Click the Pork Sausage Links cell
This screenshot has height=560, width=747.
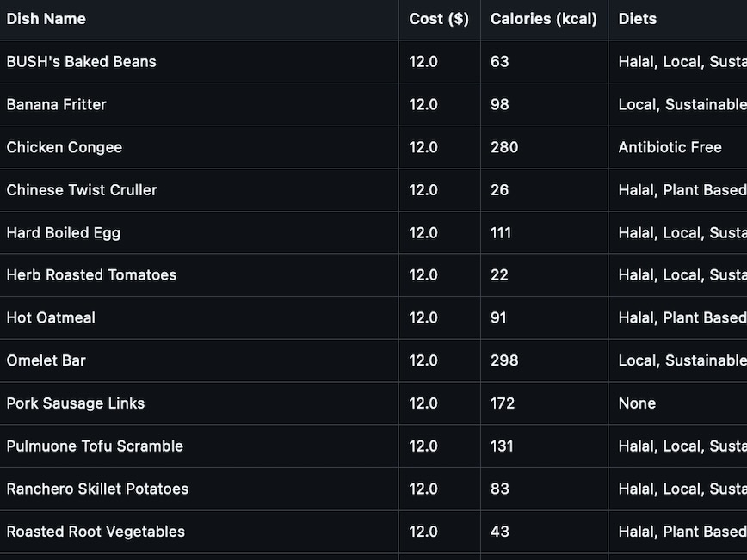coord(76,403)
